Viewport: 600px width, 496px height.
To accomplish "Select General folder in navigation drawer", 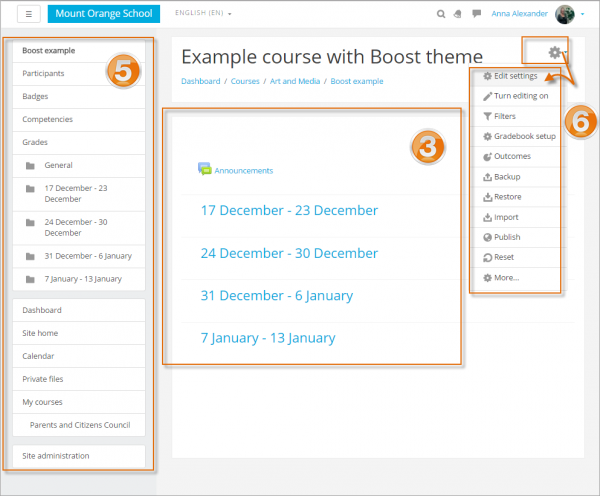I will tap(58, 165).
